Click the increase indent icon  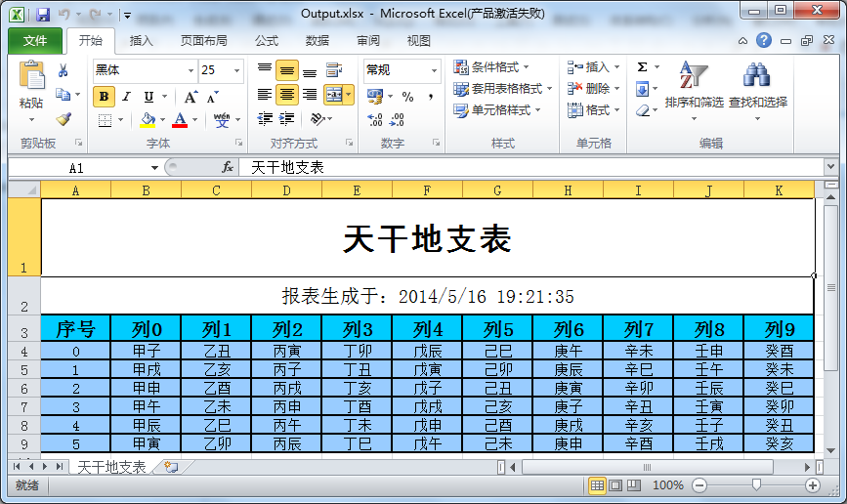pos(287,119)
